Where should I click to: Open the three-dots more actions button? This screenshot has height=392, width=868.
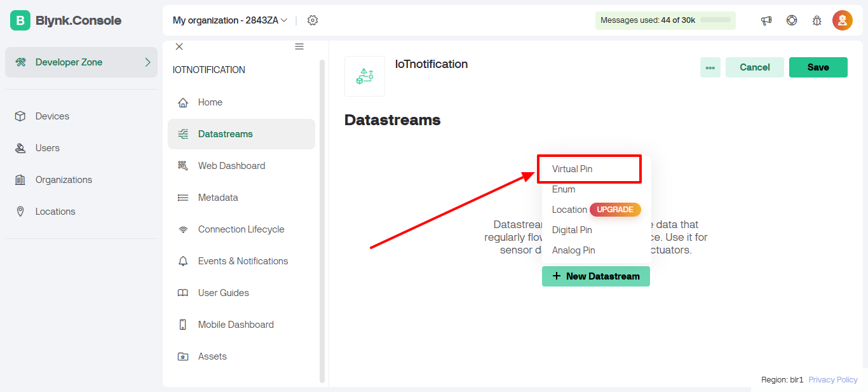click(x=710, y=67)
